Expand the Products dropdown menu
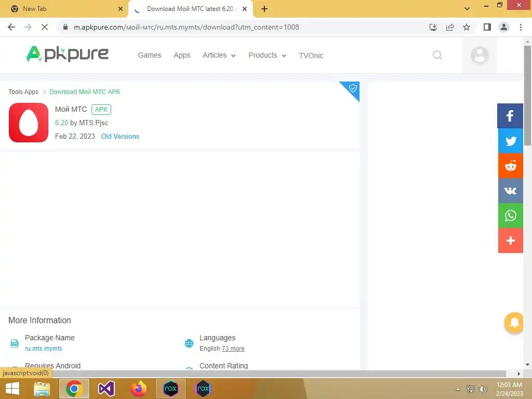The width and height of the screenshot is (532, 399). pos(268,55)
